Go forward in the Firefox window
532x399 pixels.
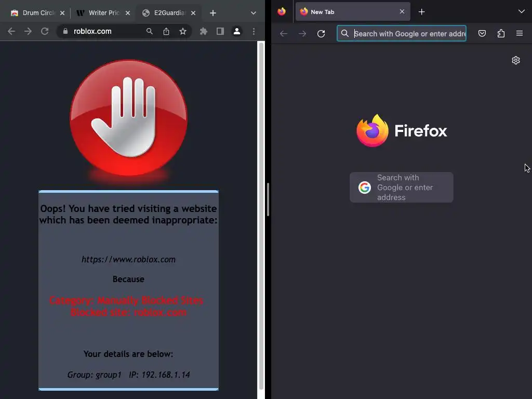click(302, 34)
